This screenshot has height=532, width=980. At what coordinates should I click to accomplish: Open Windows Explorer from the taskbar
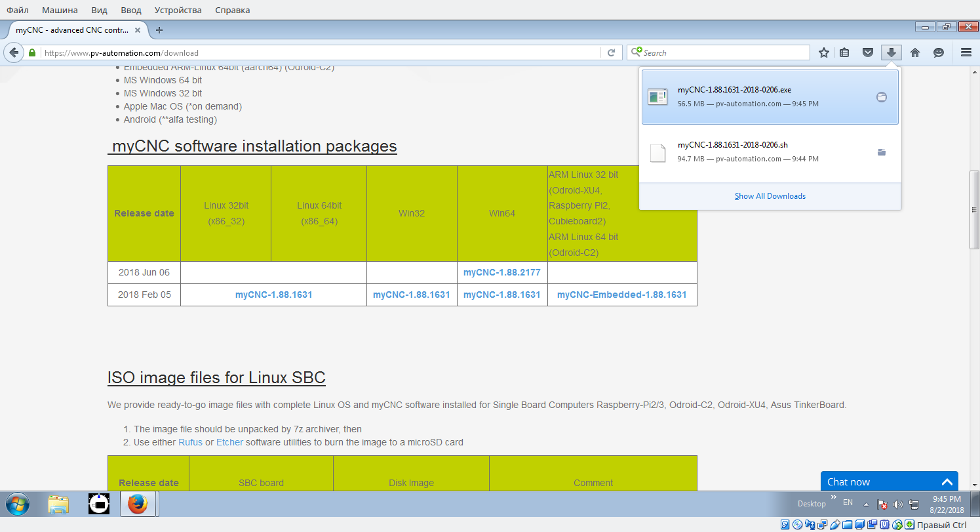pyautogui.click(x=58, y=504)
